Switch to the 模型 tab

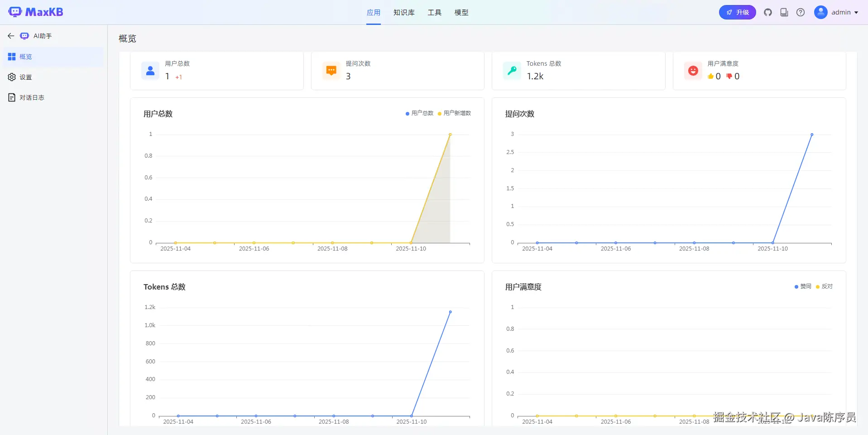coord(461,13)
